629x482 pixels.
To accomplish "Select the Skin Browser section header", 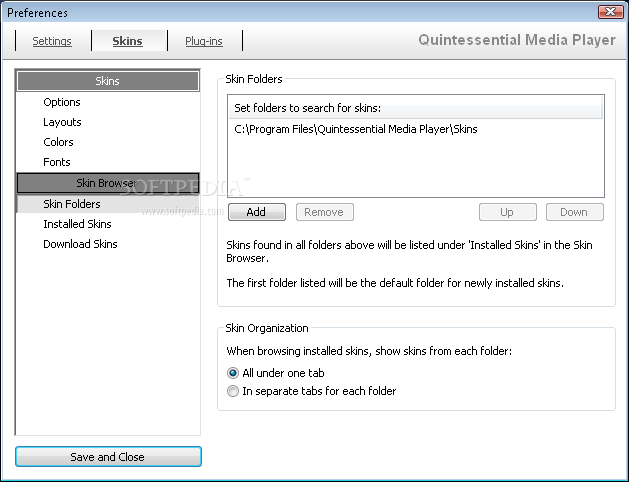I will [x=108, y=183].
